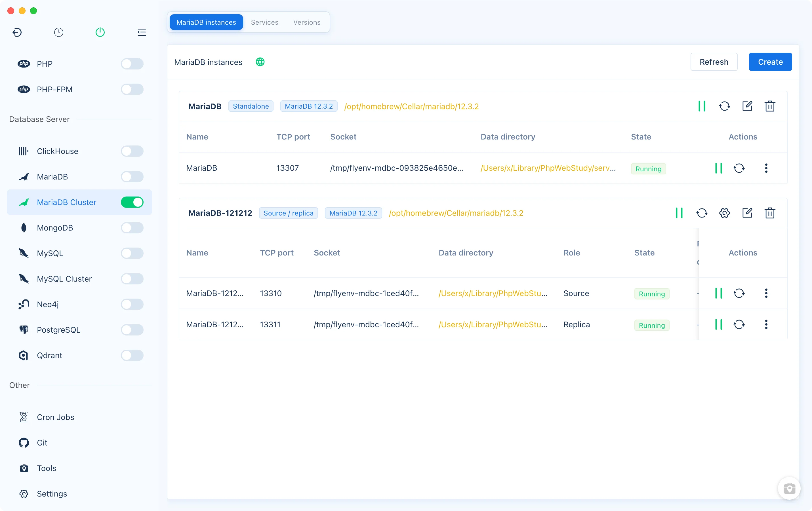The height and width of the screenshot is (511, 812).
Task: Select the MariaDB instances tab
Action: coord(206,22)
